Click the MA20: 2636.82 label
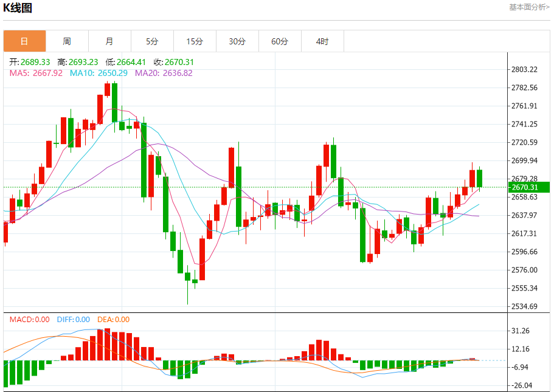Screen dimensions: 554x392 164,73
